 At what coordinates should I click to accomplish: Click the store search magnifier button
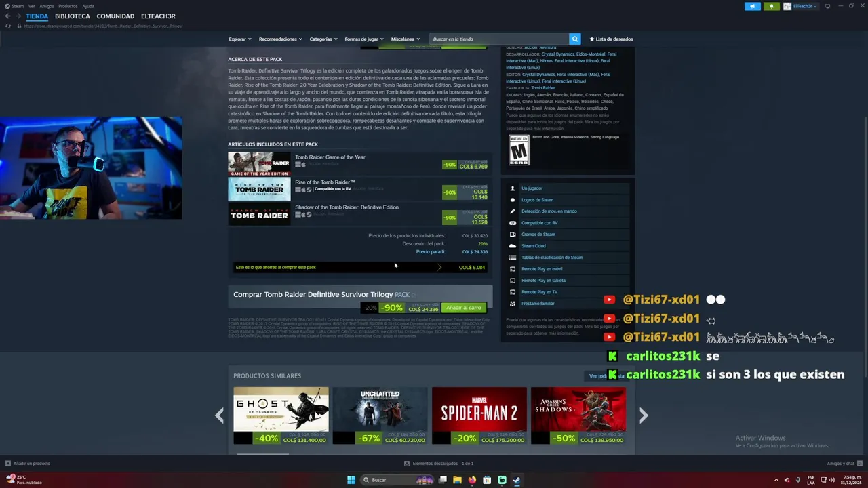pos(574,39)
